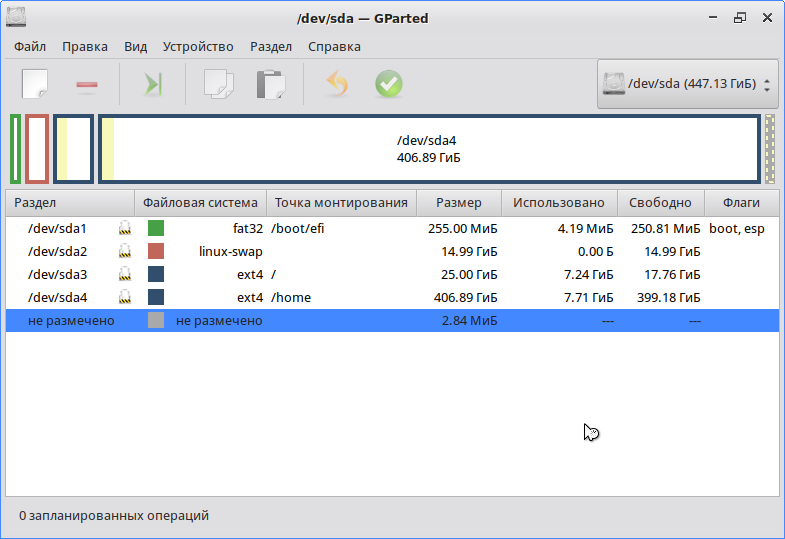The image size is (785, 539).
Task: Open the Справка menu
Action: 334,47
